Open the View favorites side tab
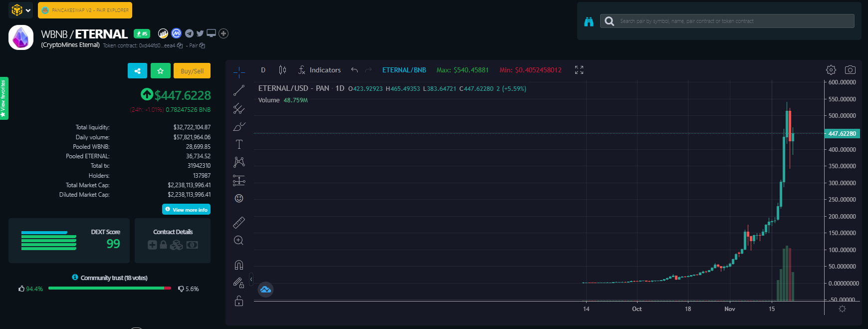This screenshot has height=329, width=868. [4, 98]
